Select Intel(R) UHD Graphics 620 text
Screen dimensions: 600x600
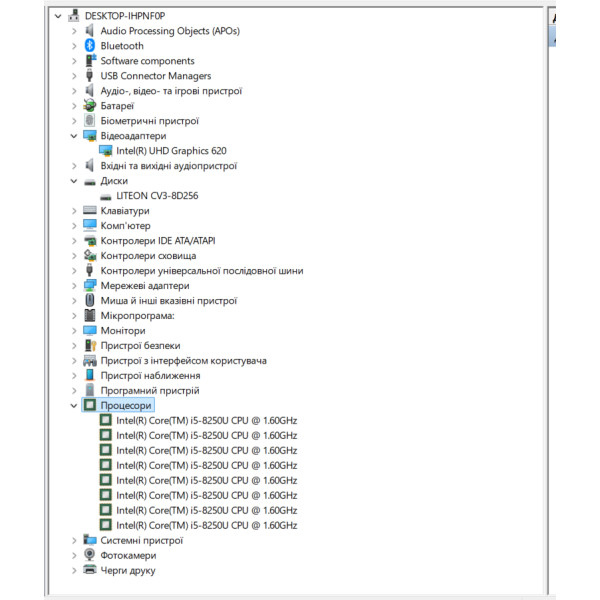coord(171,151)
